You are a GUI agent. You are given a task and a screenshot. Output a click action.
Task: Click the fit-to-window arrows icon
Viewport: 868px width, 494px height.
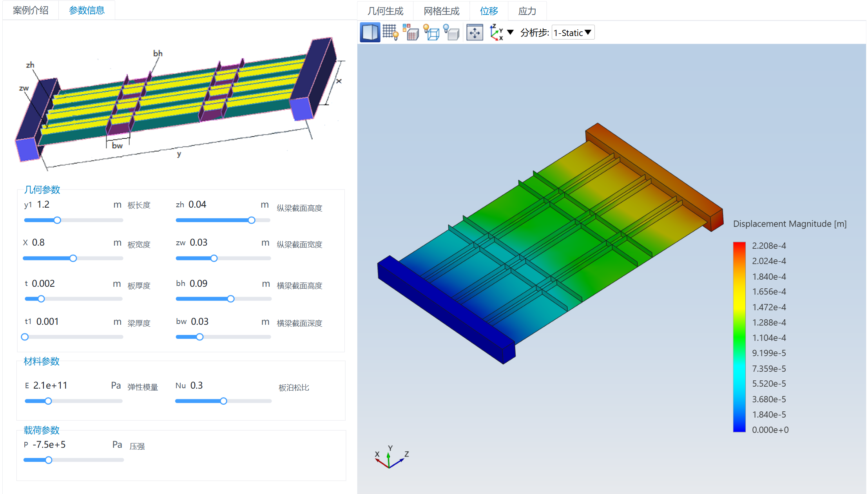(475, 33)
